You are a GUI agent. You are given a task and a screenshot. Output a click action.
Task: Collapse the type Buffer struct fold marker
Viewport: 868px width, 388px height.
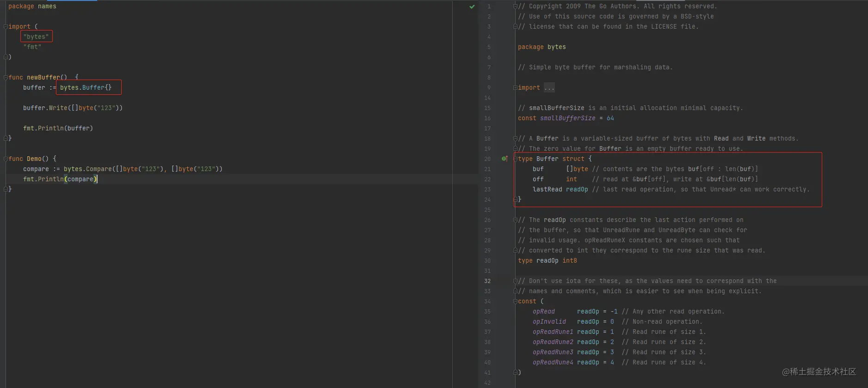515,159
